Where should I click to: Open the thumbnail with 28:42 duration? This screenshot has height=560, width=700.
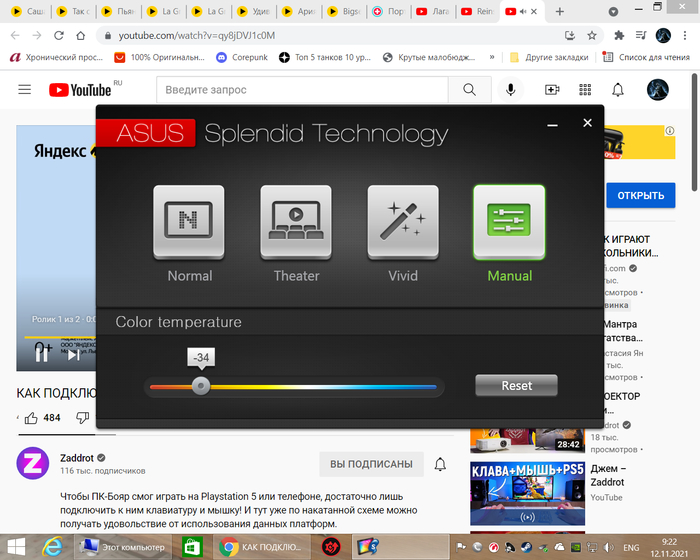point(527,441)
